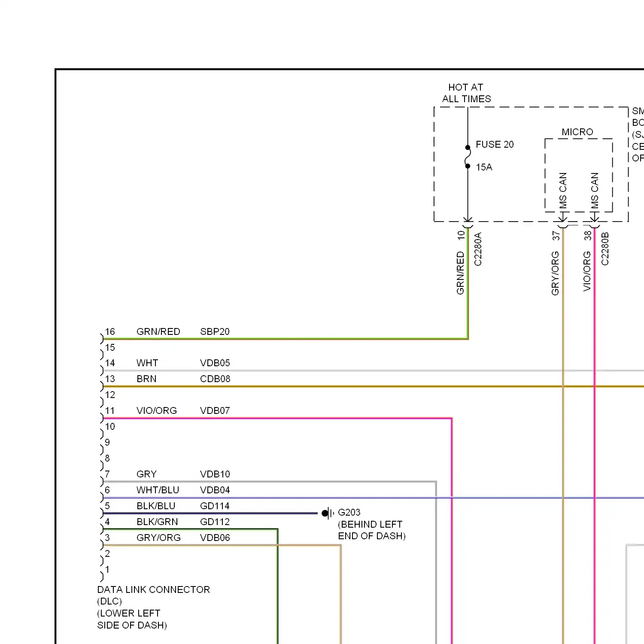Click the VDB06 circuit code
Viewport: 644px width, 644px height.
(x=215, y=538)
